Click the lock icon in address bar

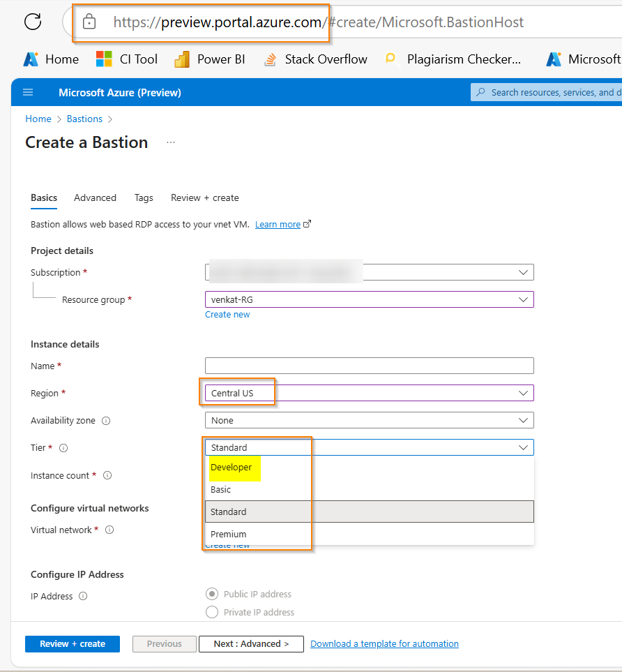point(89,22)
